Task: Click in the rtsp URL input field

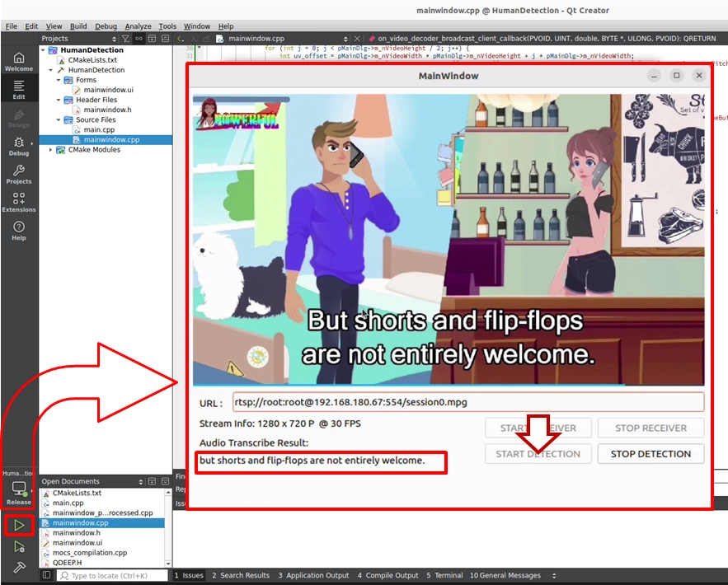Action: [x=468, y=402]
